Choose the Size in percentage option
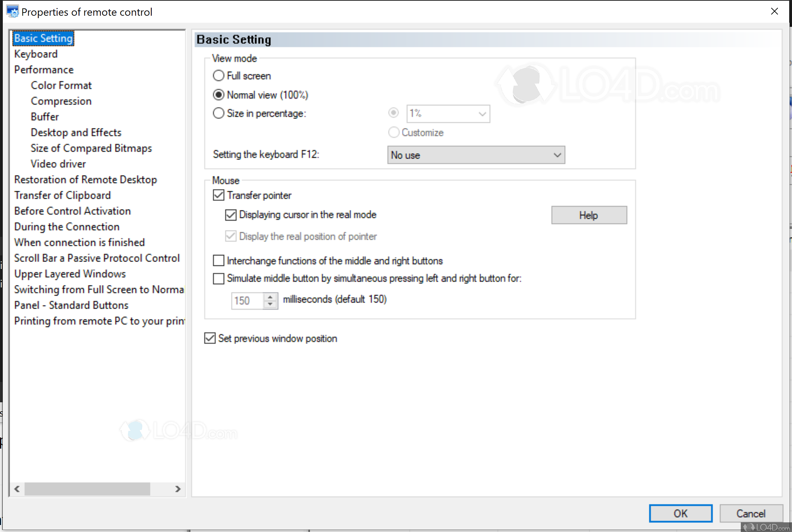 tap(218, 113)
